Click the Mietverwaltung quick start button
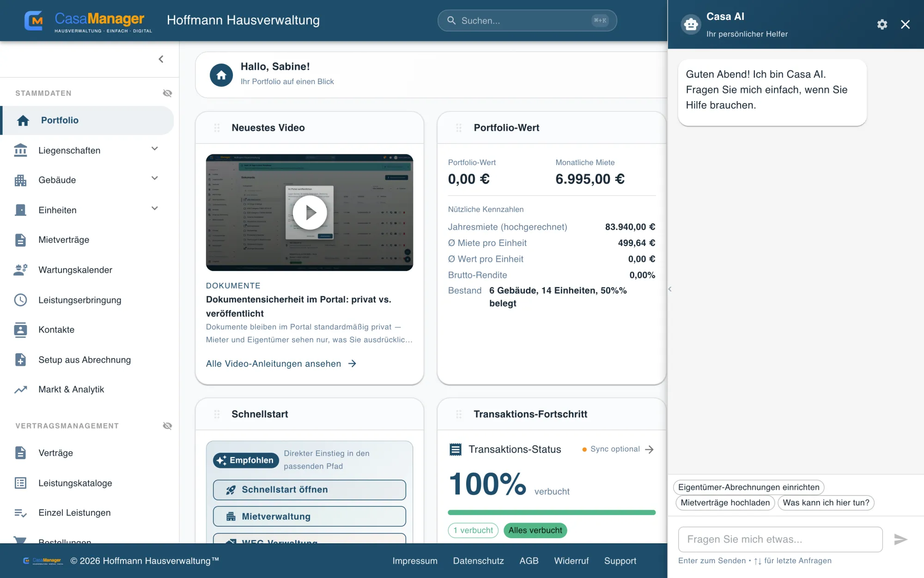Screen dimensions: 924x578 (309, 517)
